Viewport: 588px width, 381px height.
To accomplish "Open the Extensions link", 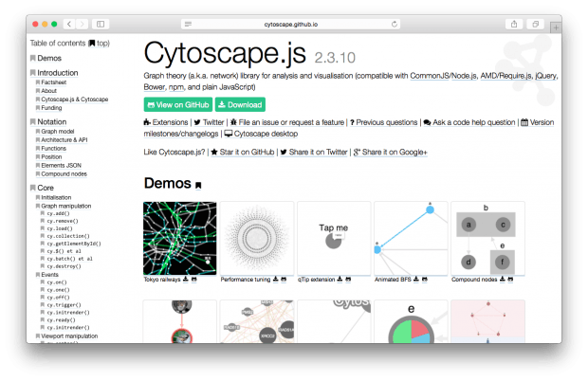I will [167, 122].
